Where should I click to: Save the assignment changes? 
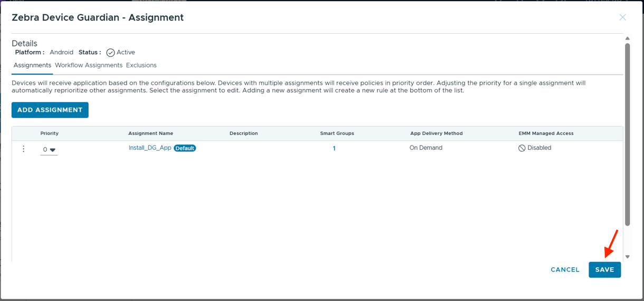pyautogui.click(x=604, y=269)
